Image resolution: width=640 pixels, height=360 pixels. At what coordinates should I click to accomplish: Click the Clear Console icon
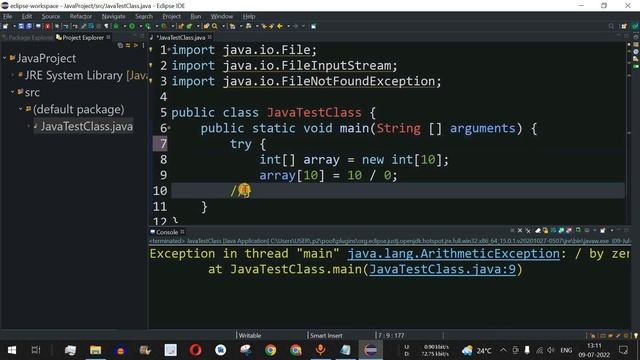538,231
